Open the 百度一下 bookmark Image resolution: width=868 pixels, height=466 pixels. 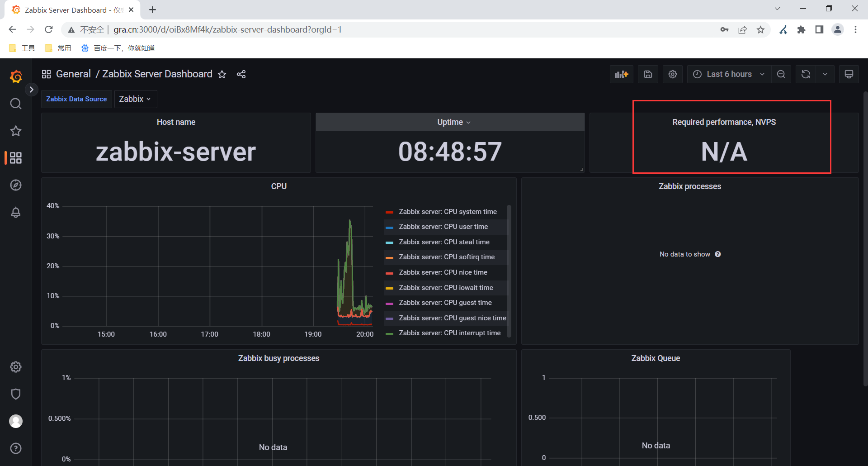click(x=118, y=48)
